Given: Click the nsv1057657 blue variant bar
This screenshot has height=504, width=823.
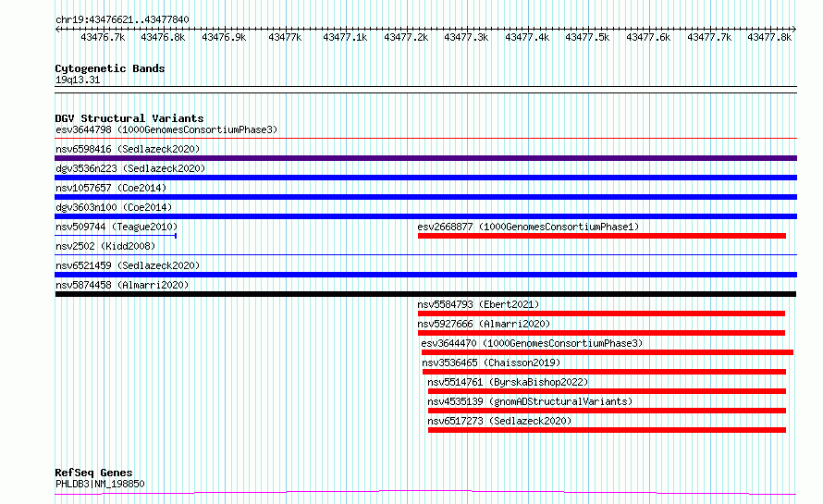Looking at the screenshot, I should coord(425,197).
